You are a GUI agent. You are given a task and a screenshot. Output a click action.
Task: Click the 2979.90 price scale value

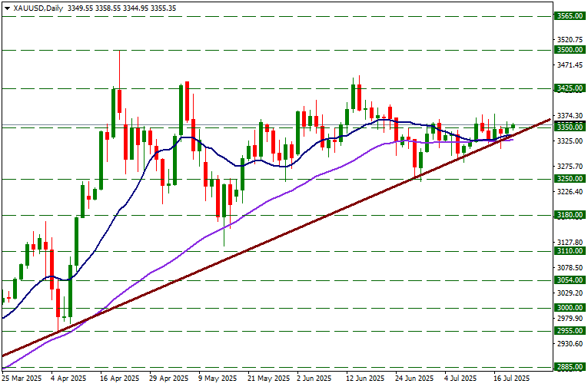[570, 319]
